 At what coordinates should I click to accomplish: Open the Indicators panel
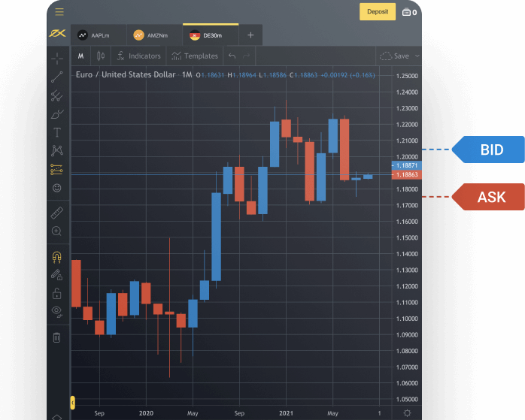138,56
